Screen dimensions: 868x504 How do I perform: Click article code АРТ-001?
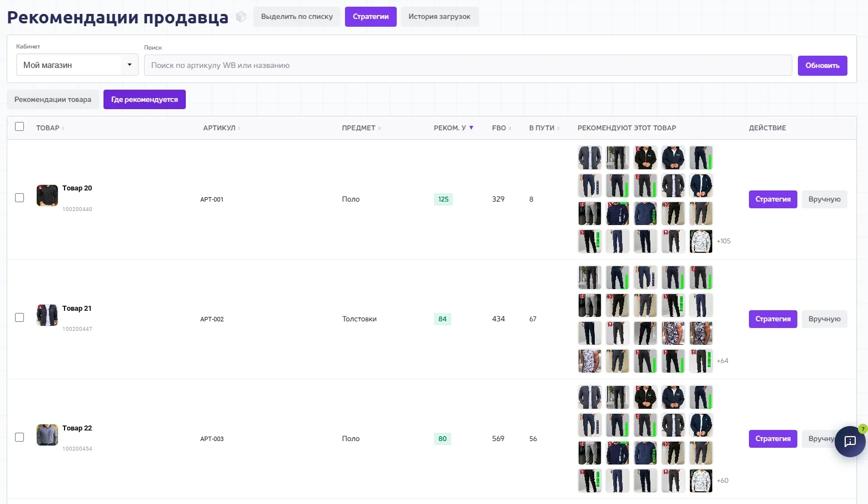click(212, 199)
